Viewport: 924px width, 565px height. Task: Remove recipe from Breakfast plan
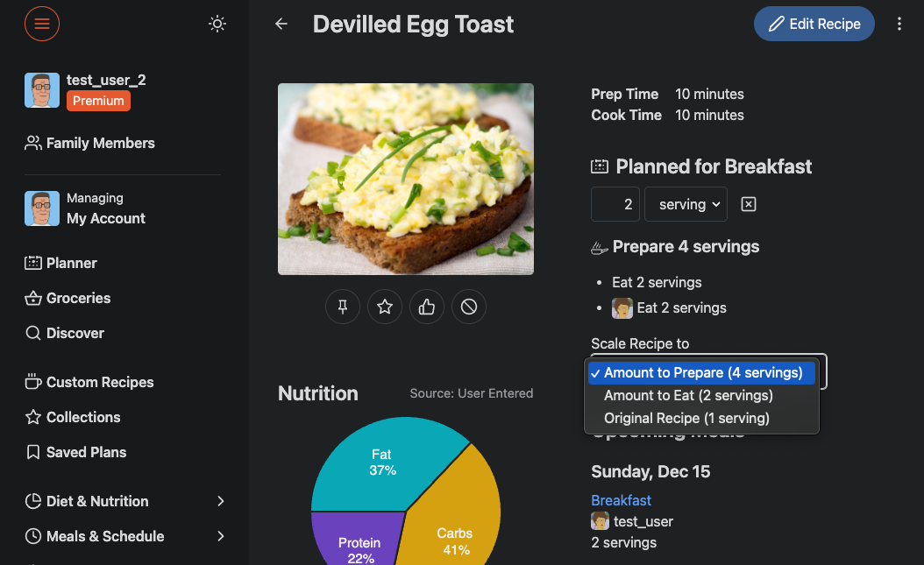point(749,204)
